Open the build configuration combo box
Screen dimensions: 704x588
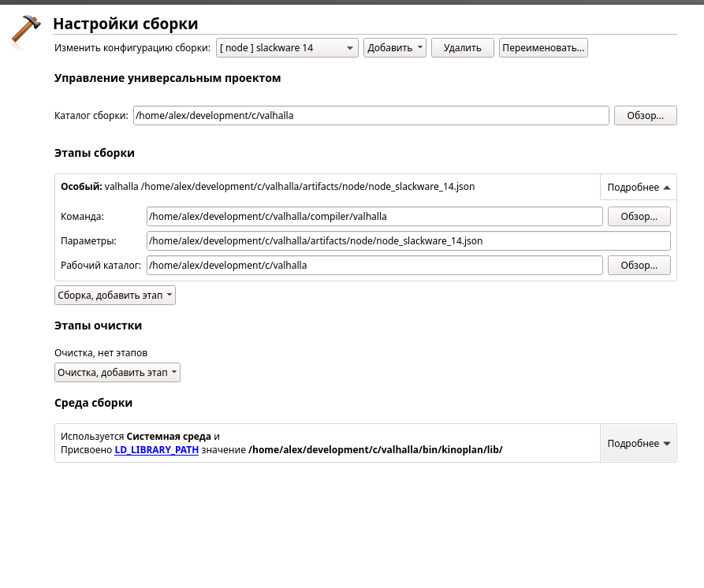click(287, 47)
